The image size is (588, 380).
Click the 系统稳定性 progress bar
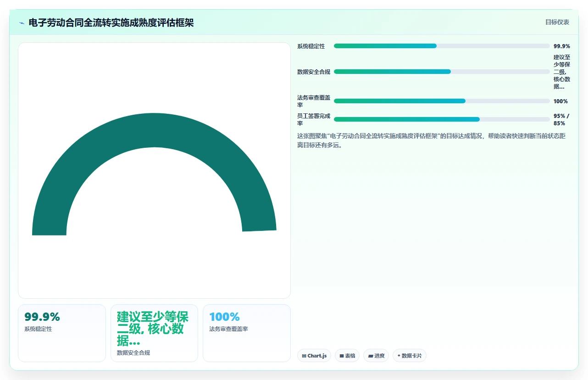442,46
